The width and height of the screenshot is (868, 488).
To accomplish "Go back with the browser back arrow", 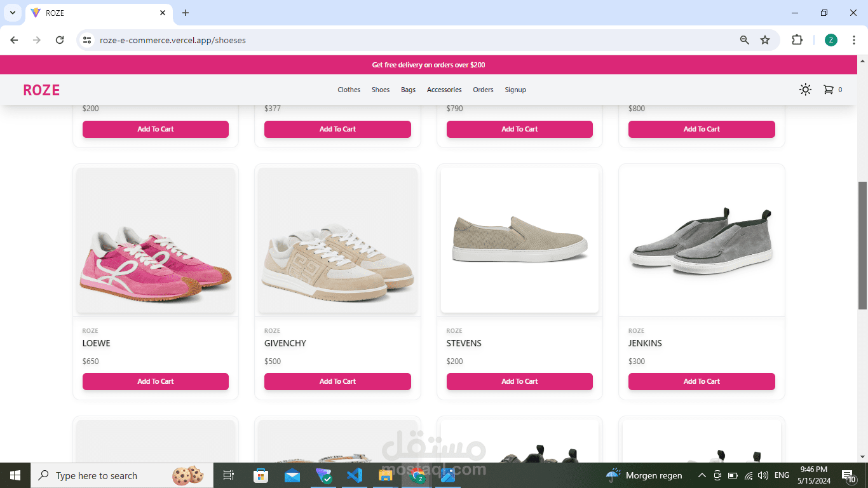I will click(x=14, y=40).
